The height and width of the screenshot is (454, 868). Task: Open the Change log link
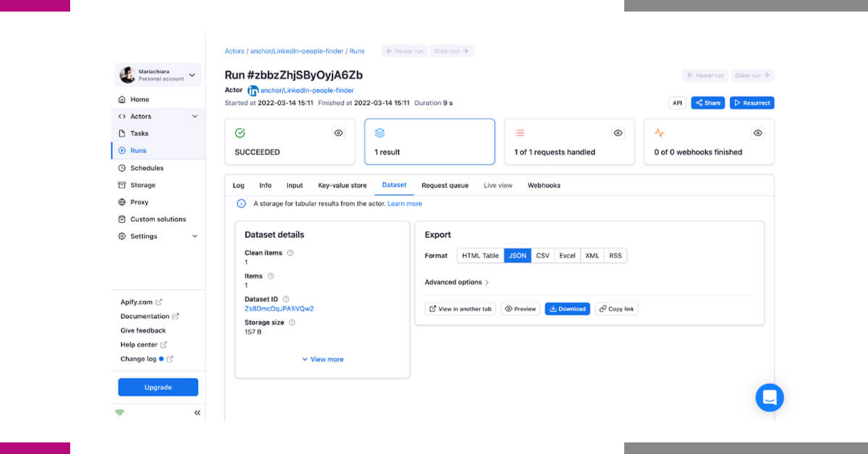click(x=147, y=359)
